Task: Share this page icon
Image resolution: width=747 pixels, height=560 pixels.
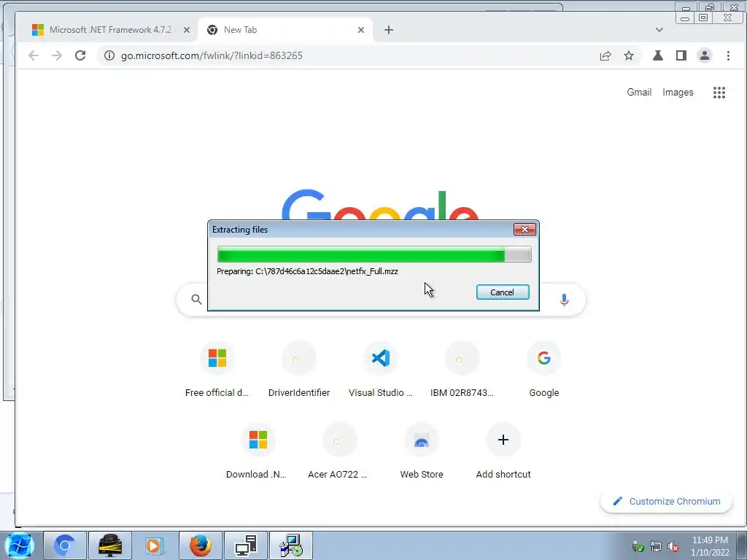Action: point(605,55)
